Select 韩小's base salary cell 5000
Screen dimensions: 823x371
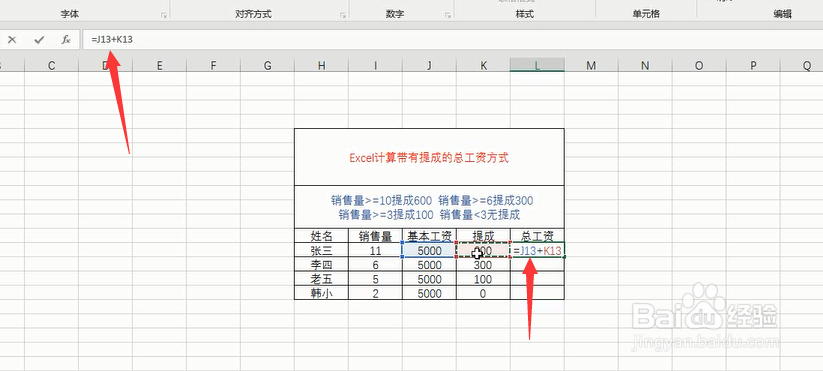point(429,293)
